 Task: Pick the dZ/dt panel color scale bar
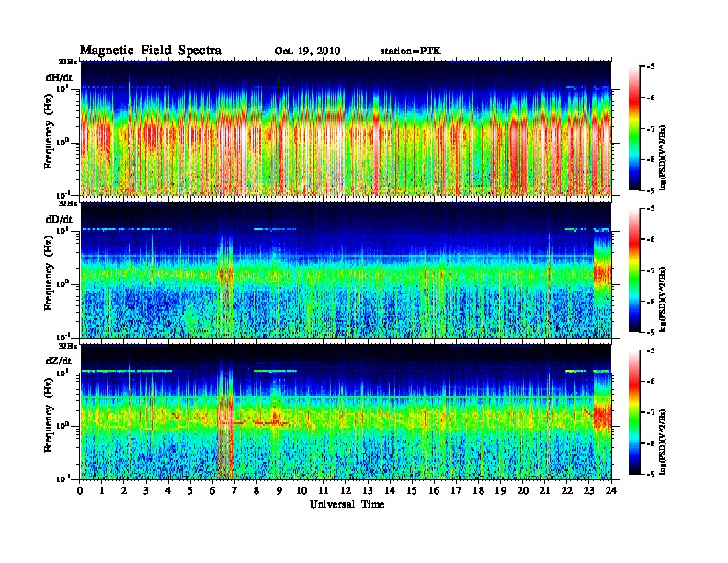(634, 412)
